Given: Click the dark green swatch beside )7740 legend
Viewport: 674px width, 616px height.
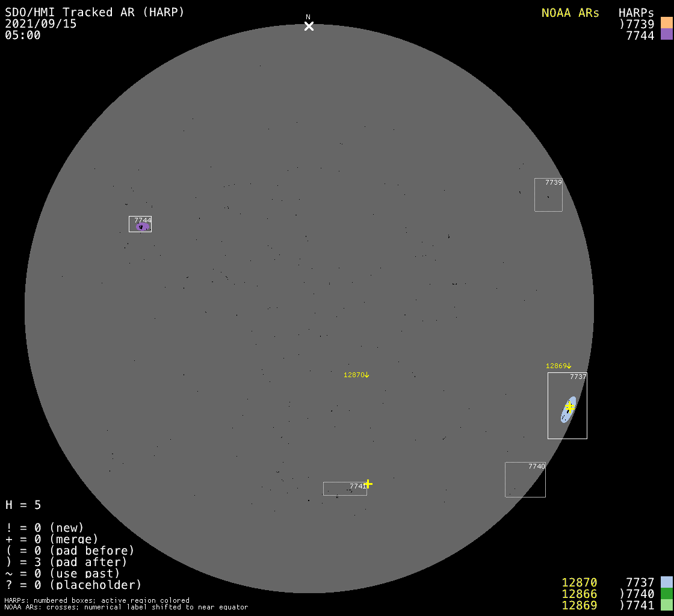Looking at the screenshot, I should [x=666, y=594].
